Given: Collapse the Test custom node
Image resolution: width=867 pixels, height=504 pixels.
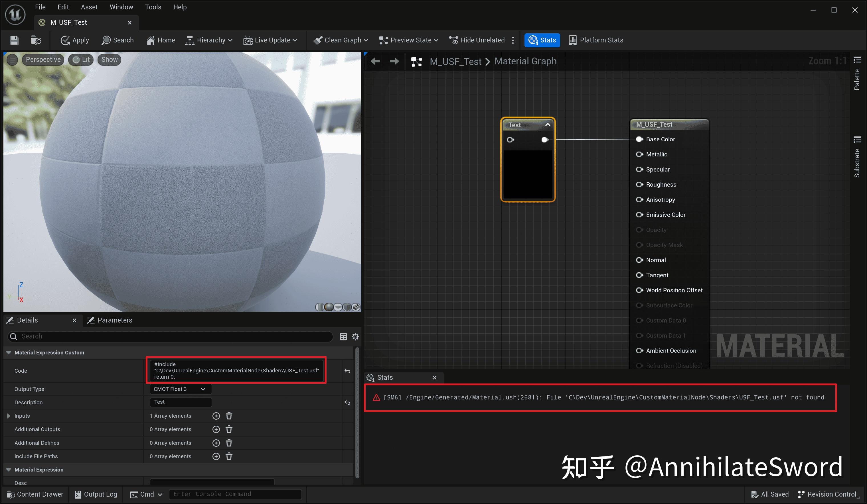Looking at the screenshot, I should coord(548,125).
